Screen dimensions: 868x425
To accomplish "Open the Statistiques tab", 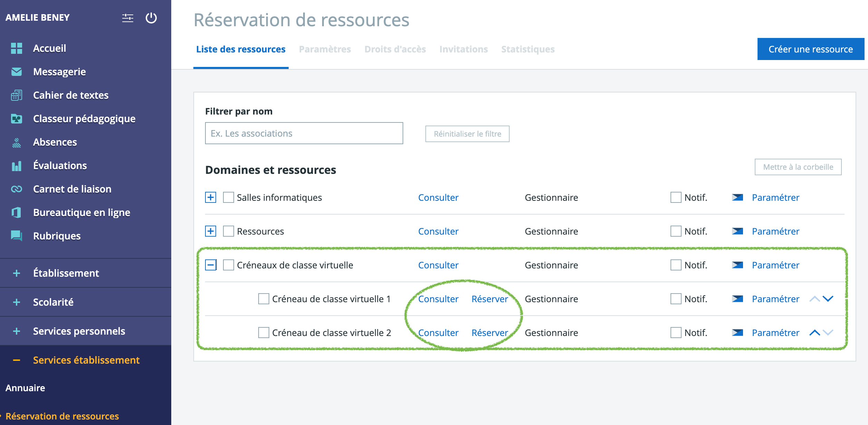I will pos(528,49).
